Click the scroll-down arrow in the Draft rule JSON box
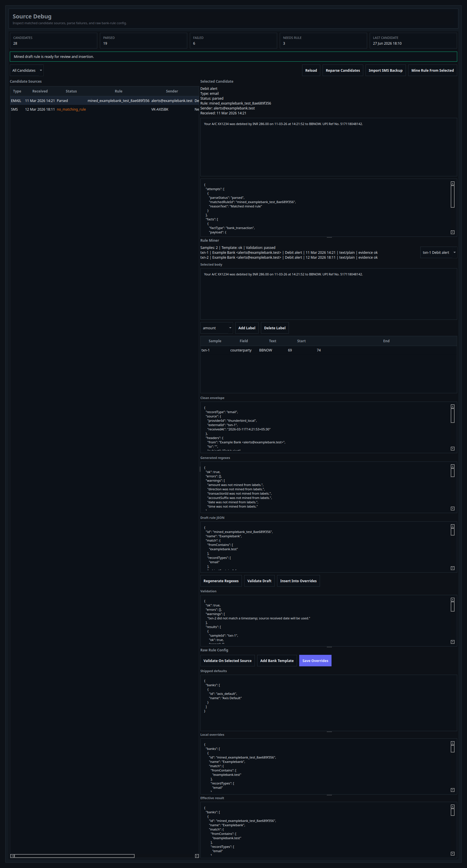This screenshot has width=467, height=868. [453, 568]
